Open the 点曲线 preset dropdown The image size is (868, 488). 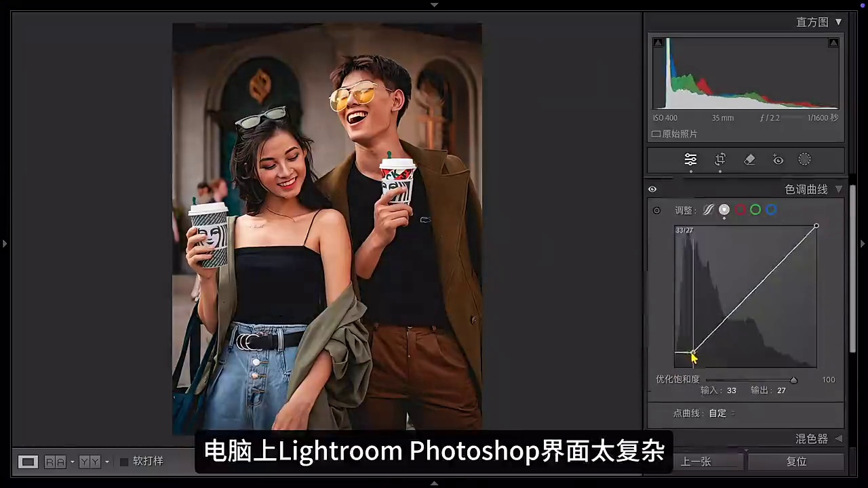click(x=722, y=413)
